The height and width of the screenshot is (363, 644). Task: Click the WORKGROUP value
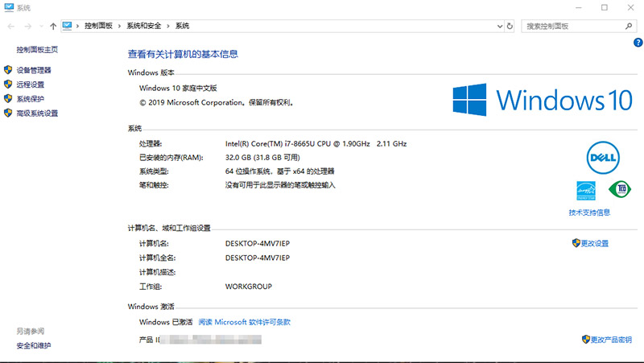click(x=249, y=287)
